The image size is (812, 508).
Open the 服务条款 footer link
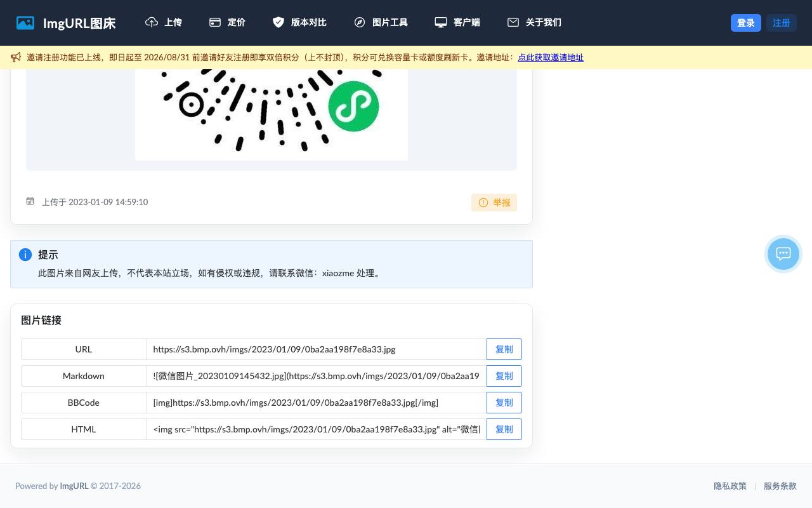(780, 486)
